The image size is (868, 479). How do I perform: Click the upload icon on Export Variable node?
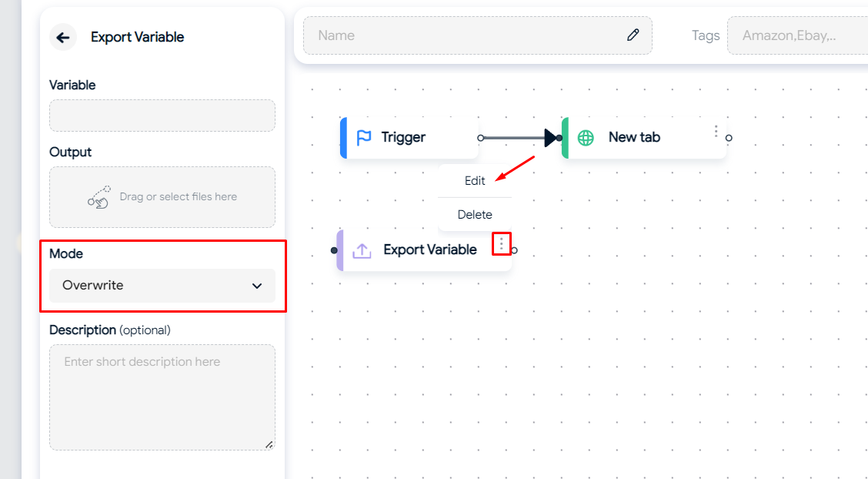362,250
